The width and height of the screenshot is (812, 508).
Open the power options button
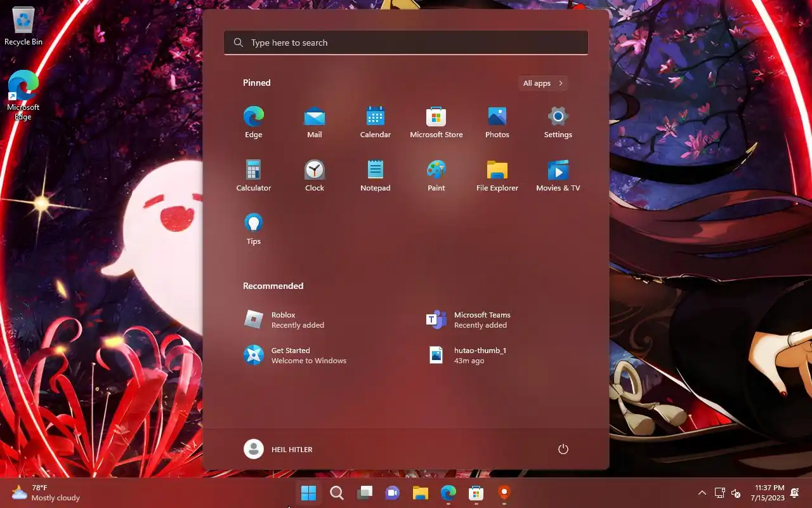563,449
